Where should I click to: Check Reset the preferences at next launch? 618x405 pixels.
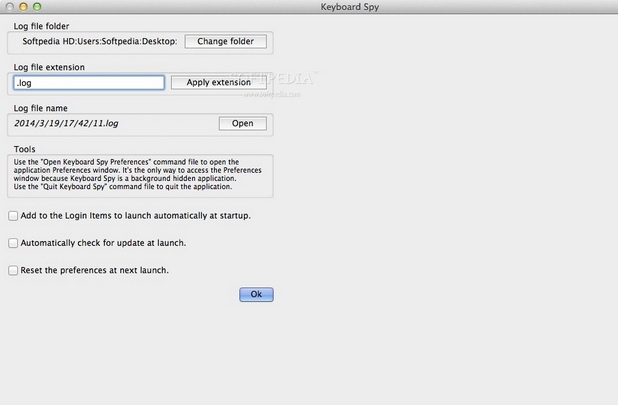pos(13,270)
